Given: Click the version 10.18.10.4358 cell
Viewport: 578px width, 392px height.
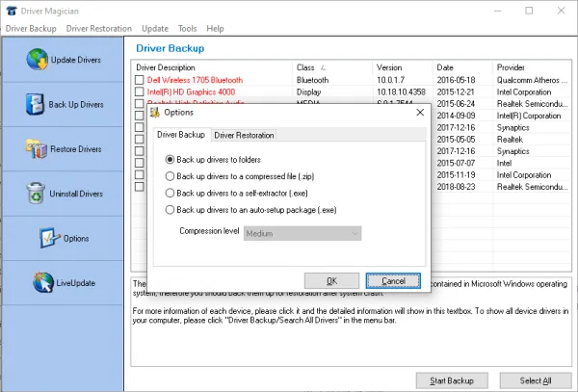Looking at the screenshot, I should coord(401,91).
